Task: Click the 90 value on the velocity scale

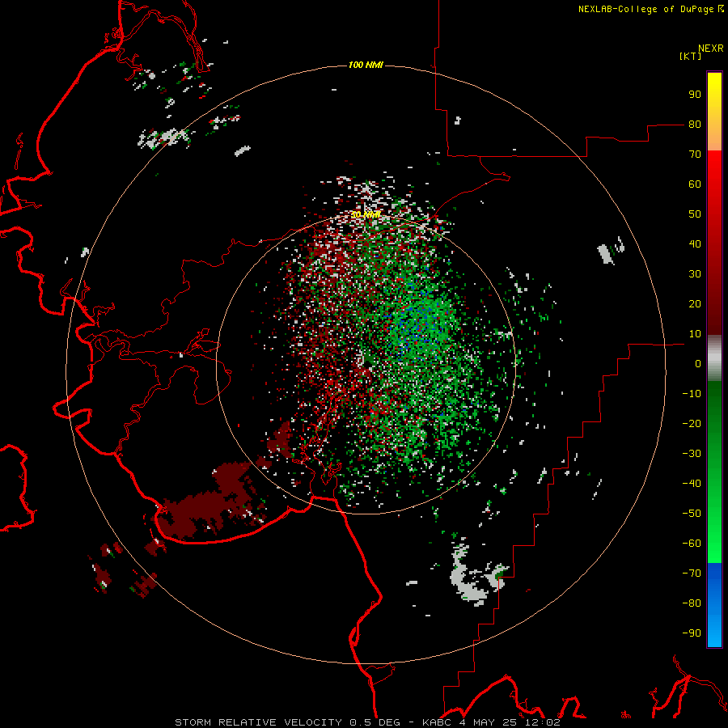Action: click(695, 95)
